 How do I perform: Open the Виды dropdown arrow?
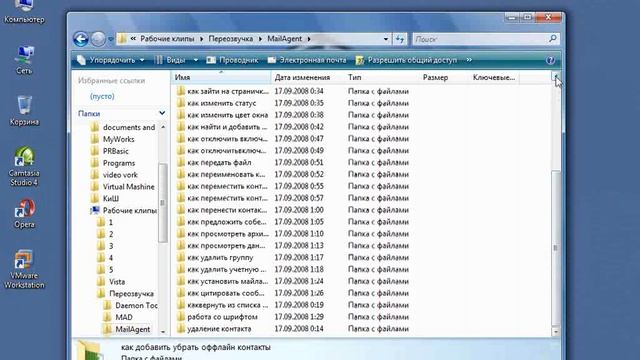pos(196,60)
